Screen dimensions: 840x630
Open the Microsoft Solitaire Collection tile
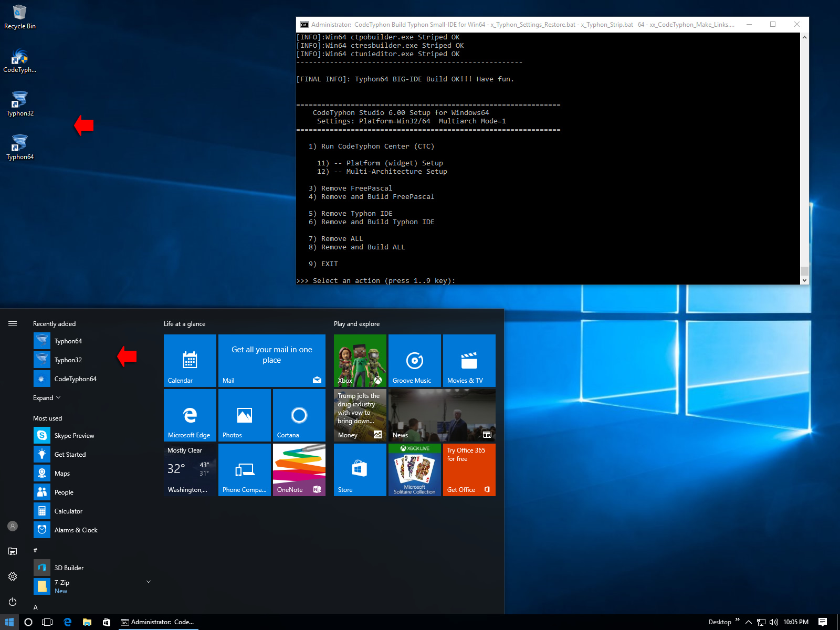pos(415,470)
